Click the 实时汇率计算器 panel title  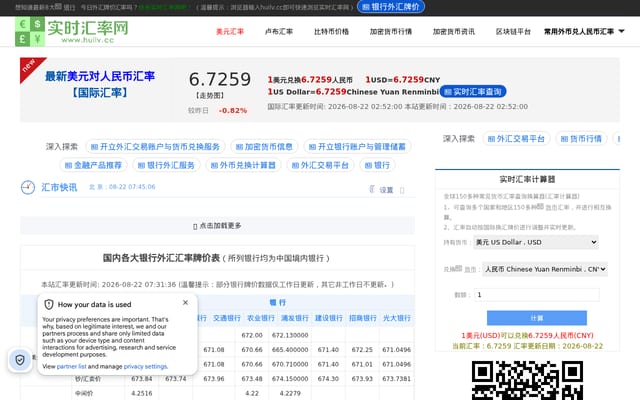[527, 179]
